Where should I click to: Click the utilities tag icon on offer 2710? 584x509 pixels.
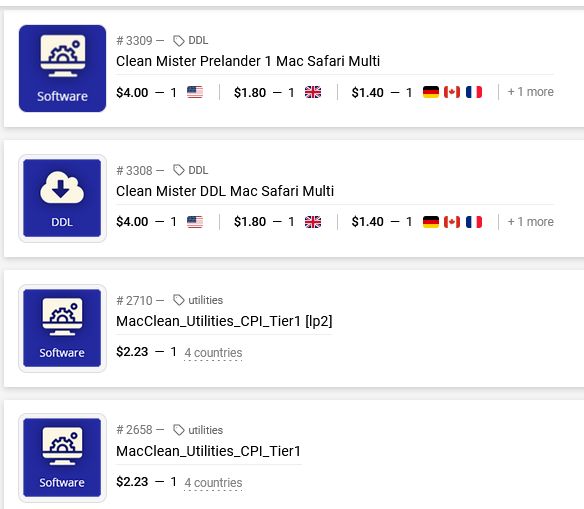(x=179, y=300)
